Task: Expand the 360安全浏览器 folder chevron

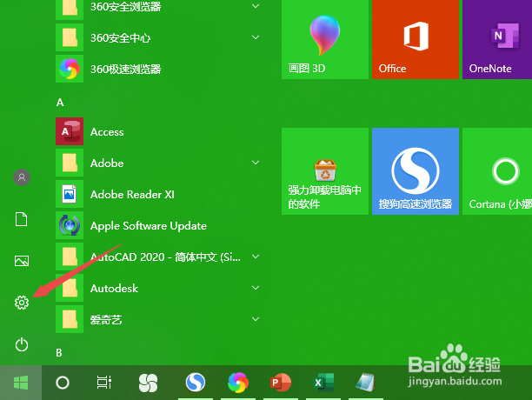Action: click(x=256, y=6)
